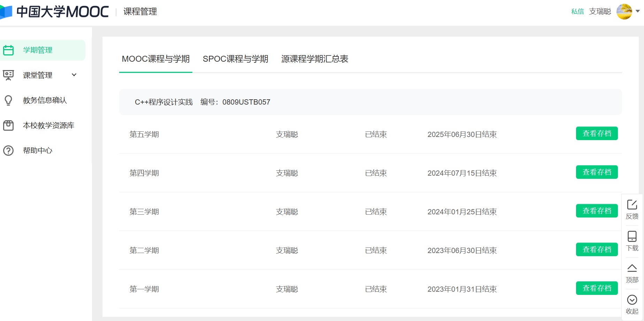Image resolution: width=644 pixels, height=321 pixels.
Task: Open 帮助中心 question mark icon
Action: tap(8, 151)
